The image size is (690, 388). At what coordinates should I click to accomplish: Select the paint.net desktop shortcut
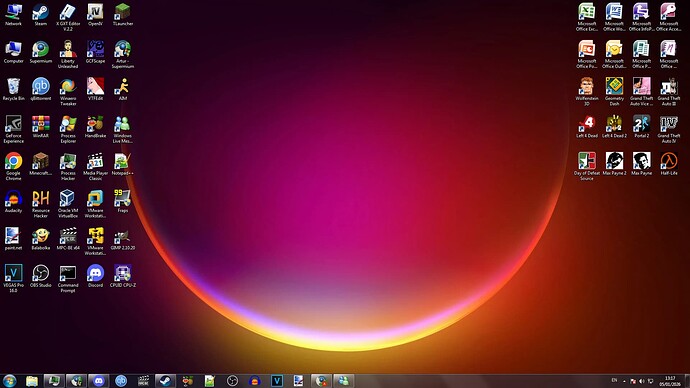pyautogui.click(x=13, y=239)
